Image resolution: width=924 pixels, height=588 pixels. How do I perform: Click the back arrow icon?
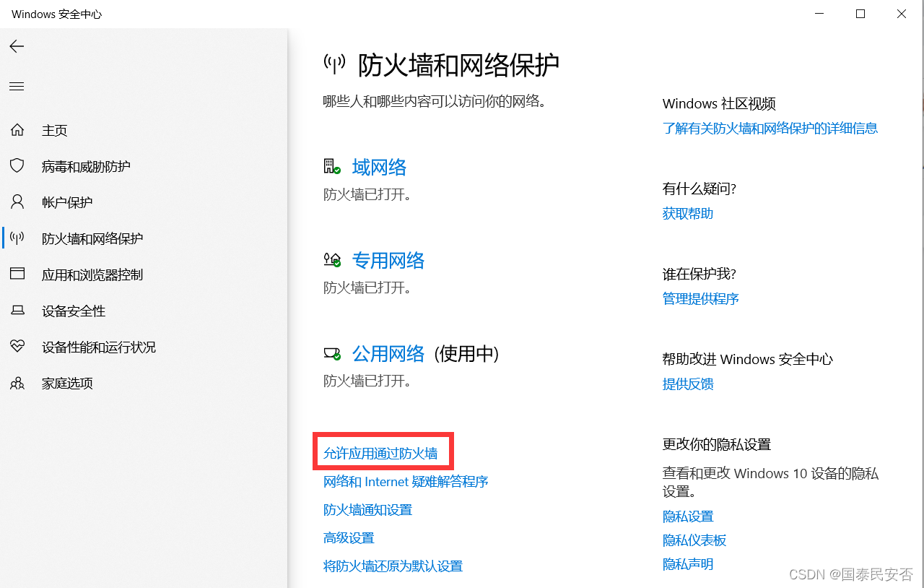(x=17, y=46)
